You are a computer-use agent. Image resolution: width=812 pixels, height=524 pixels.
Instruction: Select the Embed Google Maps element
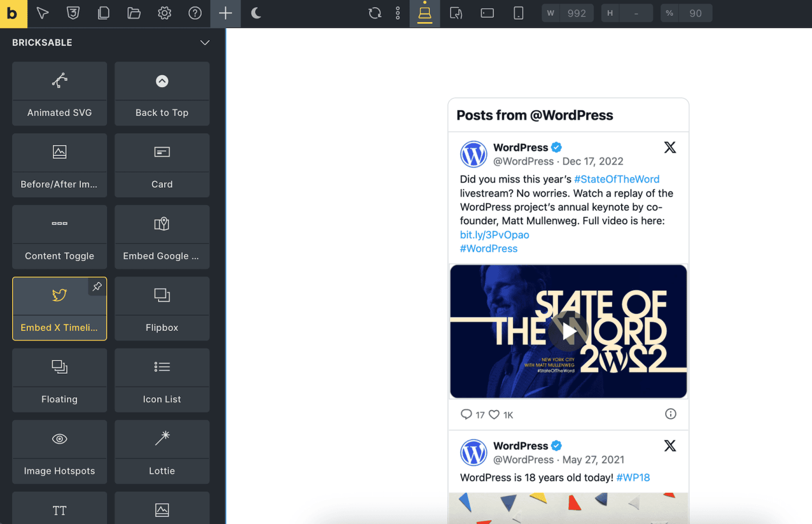tap(162, 237)
